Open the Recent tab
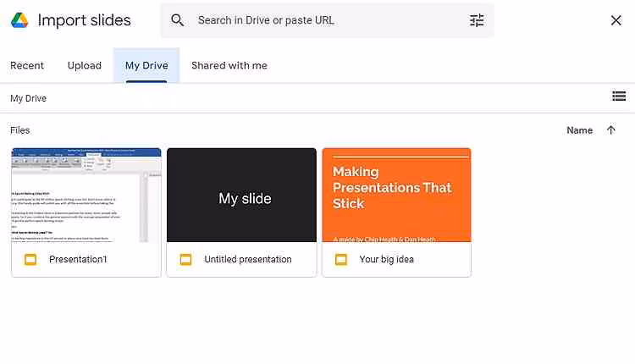 tap(27, 65)
